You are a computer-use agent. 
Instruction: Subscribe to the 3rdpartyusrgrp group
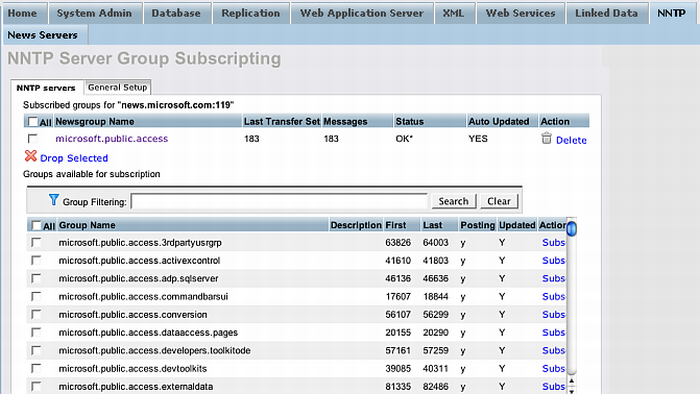(553, 242)
